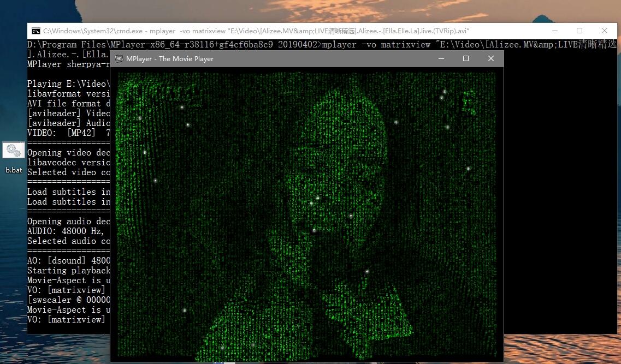
Task: Close the cmd.exe console window
Action: tap(605, 31)
